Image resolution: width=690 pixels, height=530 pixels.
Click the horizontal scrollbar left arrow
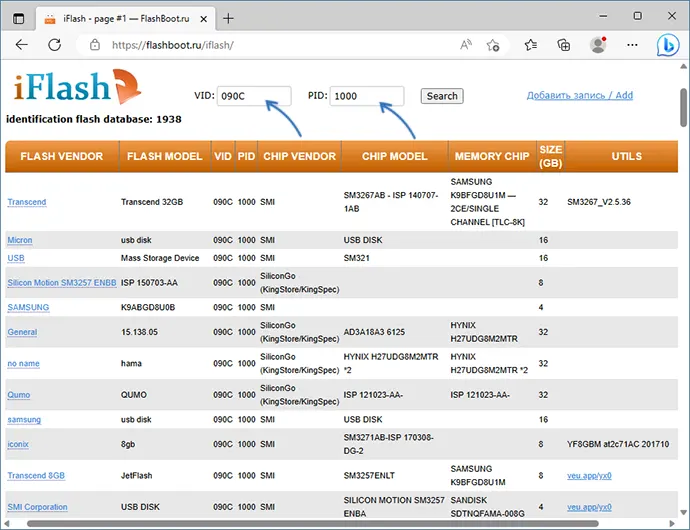(6, 524)
